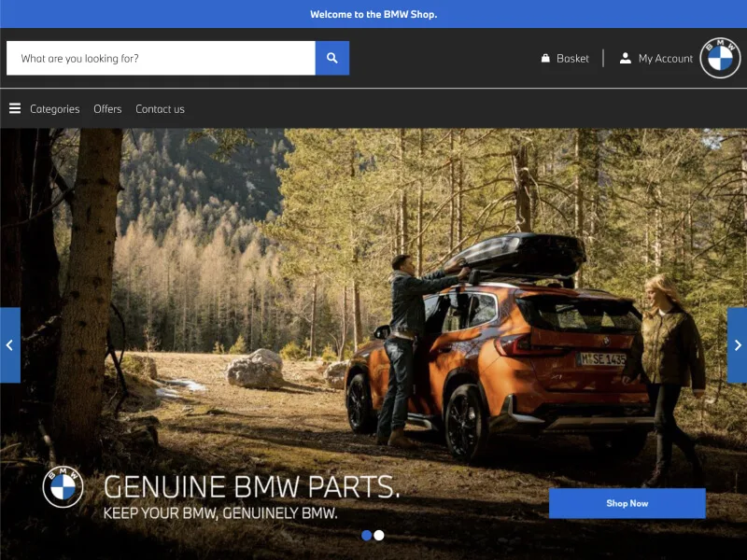The width and height of the screenshot is (747, 560).
Task: Click the 'Welcome to the BMW Shop' banner
Action: coord(373,14)
